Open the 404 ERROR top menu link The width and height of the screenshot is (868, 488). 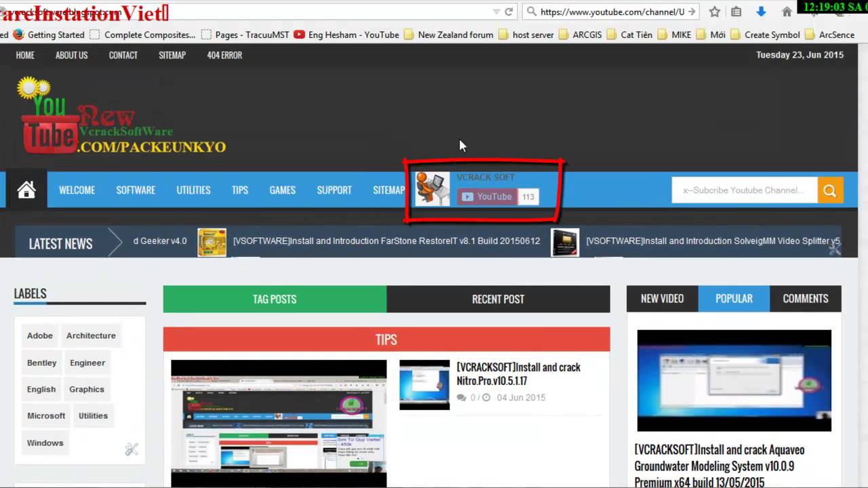pyautogui.click(x=224, y=55)
